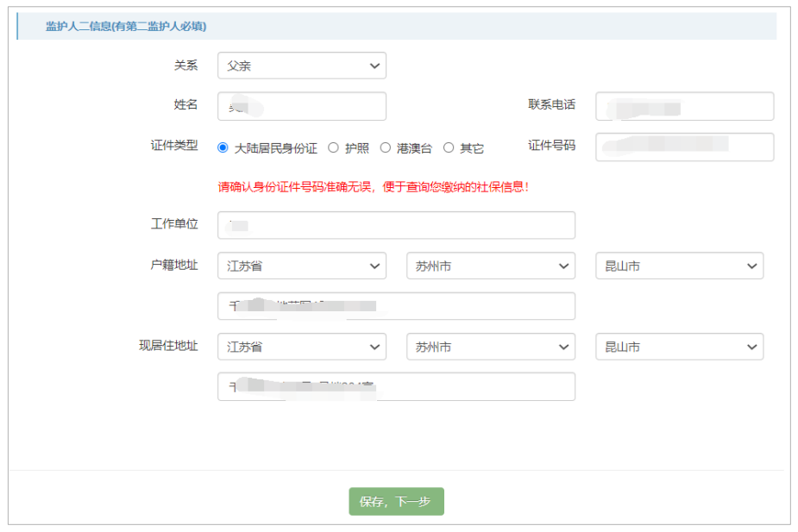Open the 现居住地址 district dropdown 昆山市
This screenshot has width=798, height=532.
(679, 347)
